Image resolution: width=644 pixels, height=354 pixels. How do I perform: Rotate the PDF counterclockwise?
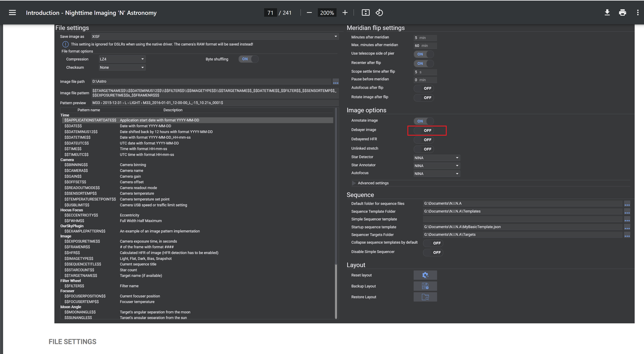379,13
